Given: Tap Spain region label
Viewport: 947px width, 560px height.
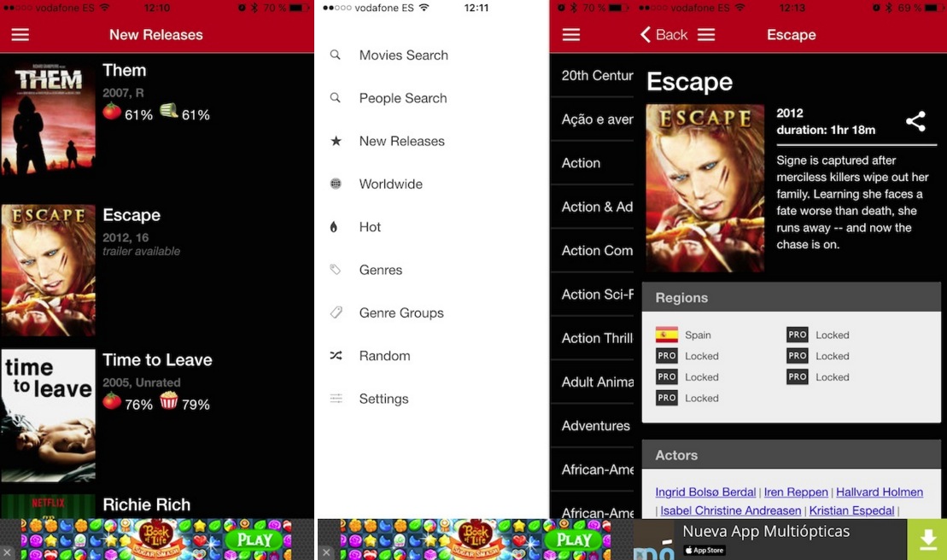Looking at the screenshot, I should point(698,335).
